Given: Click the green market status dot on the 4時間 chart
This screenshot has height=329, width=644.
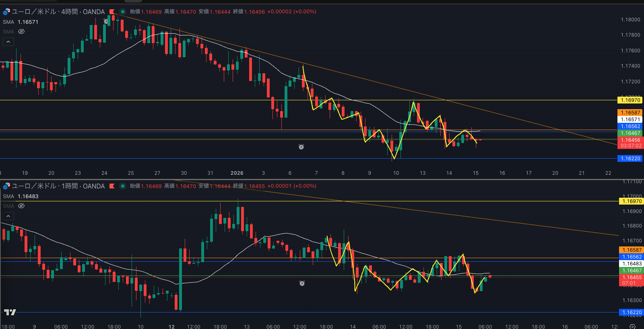Looking at the screenshot, I should pyautogui.click(x=123, y=12).
